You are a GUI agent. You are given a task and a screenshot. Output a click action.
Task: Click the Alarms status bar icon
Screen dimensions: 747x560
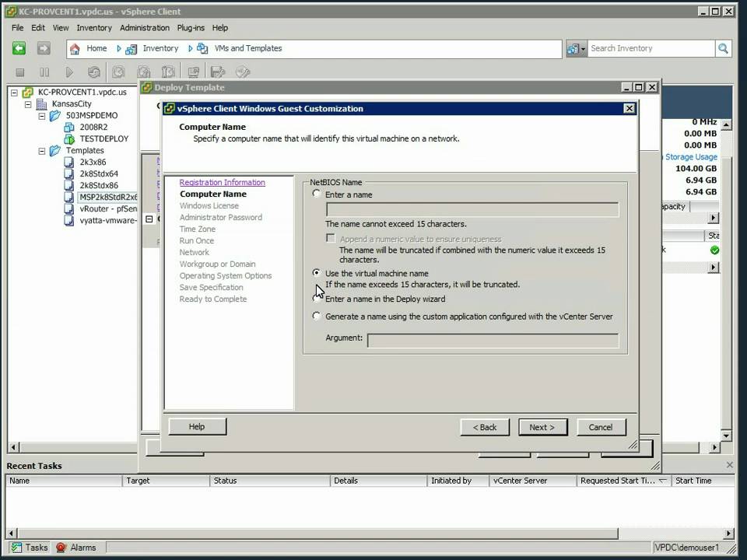click(61, 548)
